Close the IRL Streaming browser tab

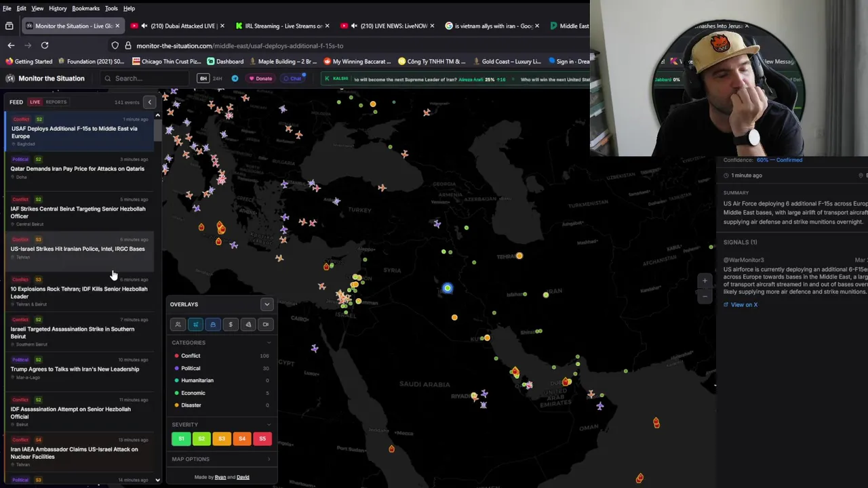(x=328, y=26)
